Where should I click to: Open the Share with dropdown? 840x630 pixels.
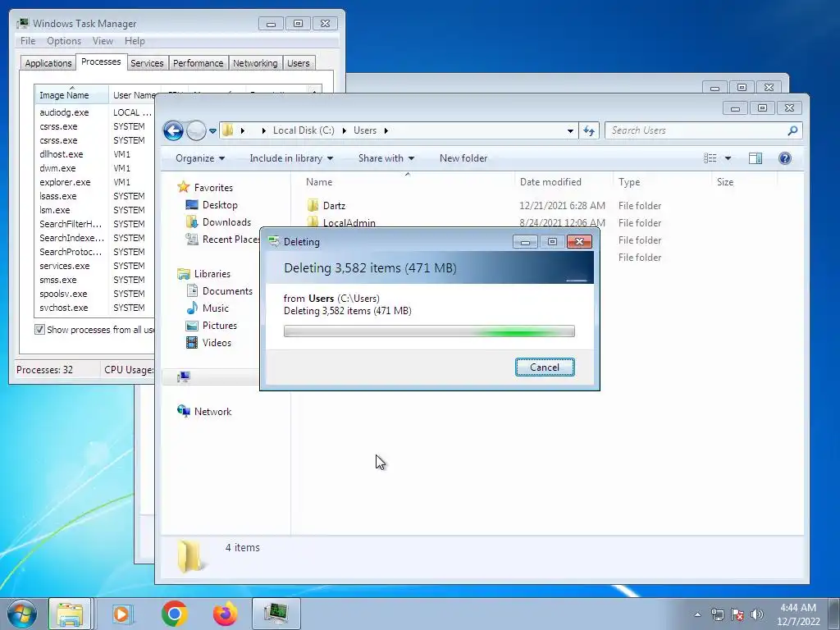386,158
